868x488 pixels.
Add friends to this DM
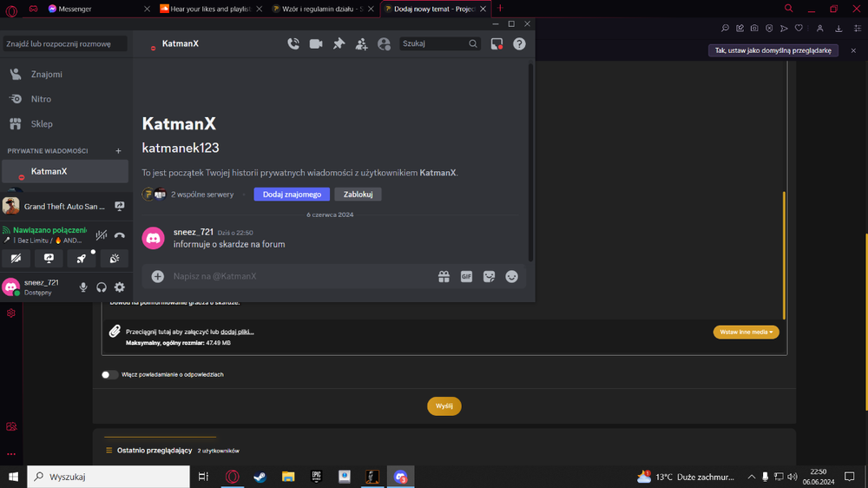coord(361,43)
